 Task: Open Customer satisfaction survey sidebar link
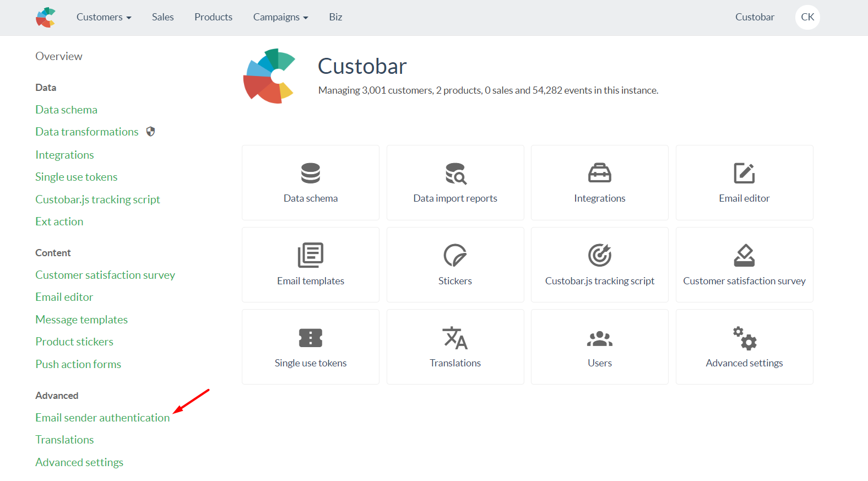(105, 275)
